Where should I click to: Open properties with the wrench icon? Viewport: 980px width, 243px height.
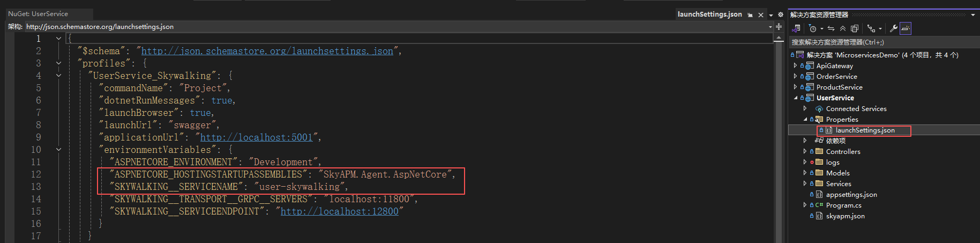(x=893, y=28)
